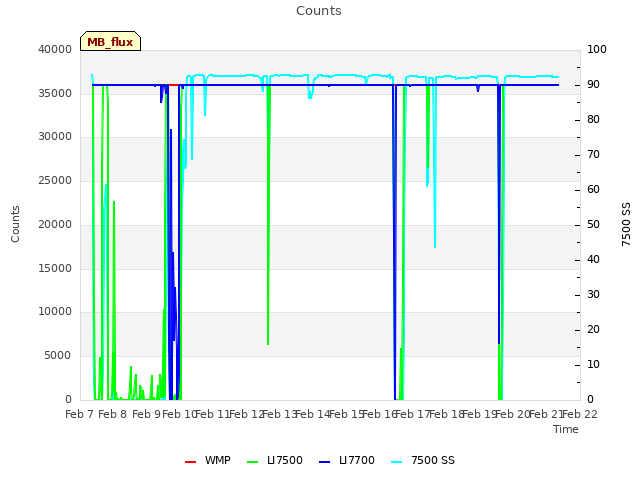Click the 7500 SS right axis label
The width and height of the screenshot is (640, 480).
click(626, 224)
